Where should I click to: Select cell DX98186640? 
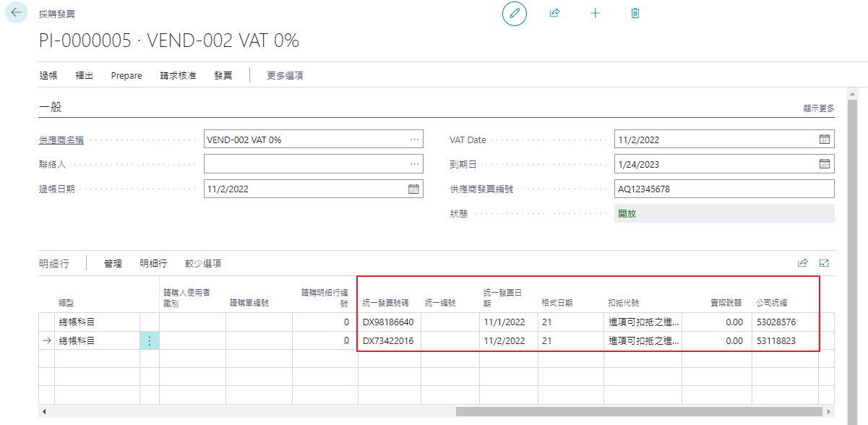(x=389, y=322)
